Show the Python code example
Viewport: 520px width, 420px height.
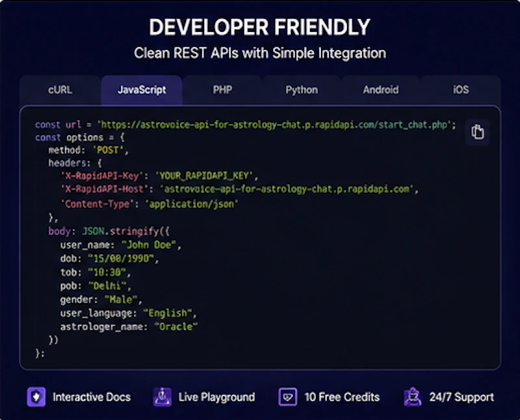click(302, 90)
